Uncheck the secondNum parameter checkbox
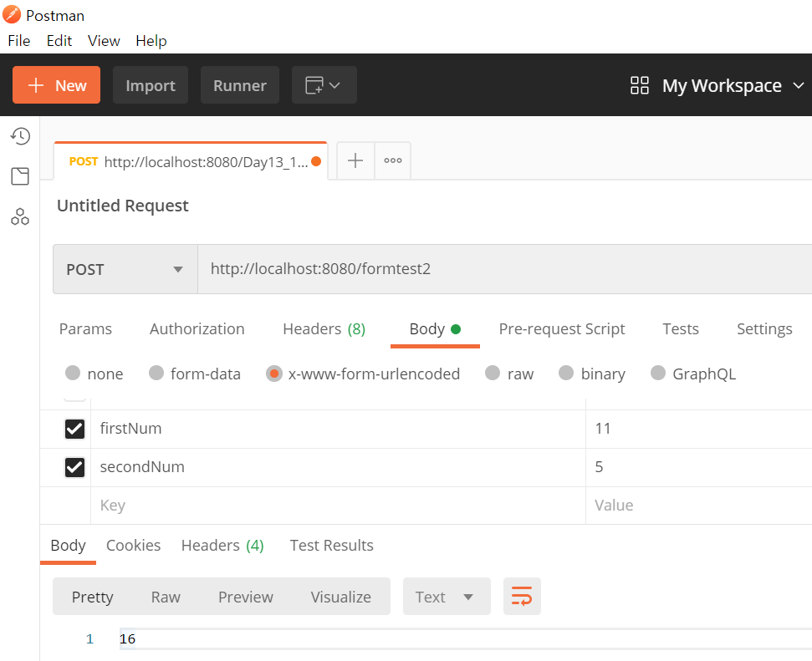 click(74, 467)
